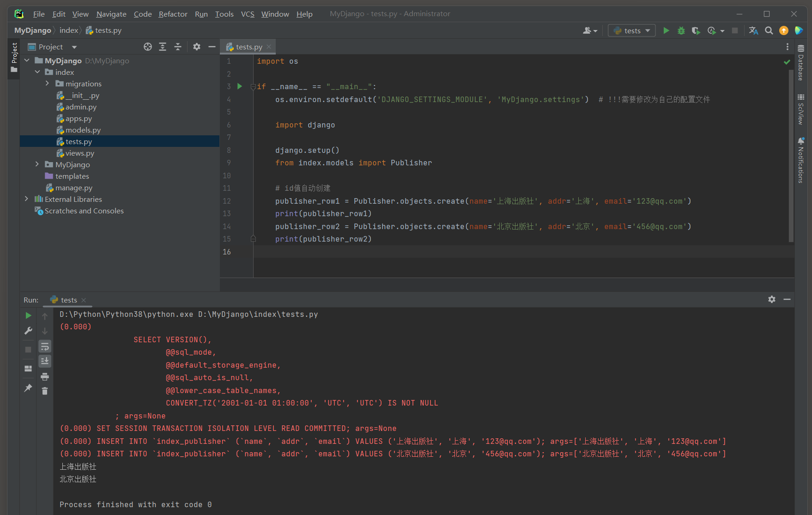Viewport: 812px width, 515px height.
Task: Close the tests tab in Run panel
Action: pyautogui.click(x=84, y=300)
